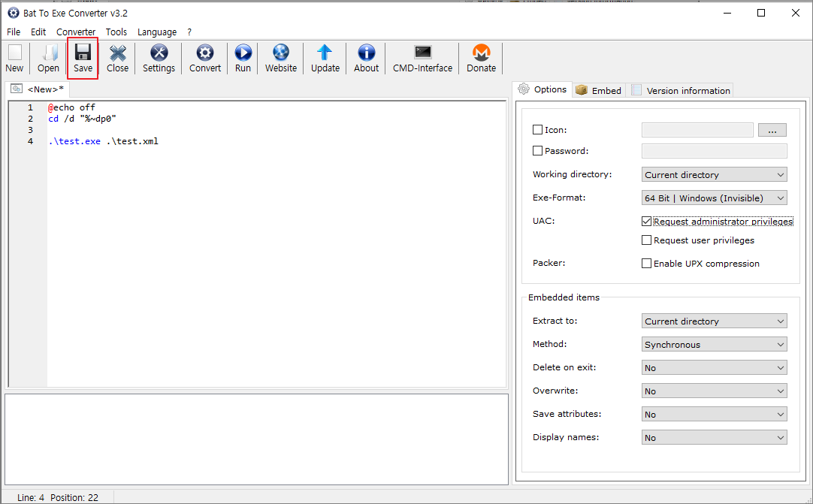Run the batch script with Run icon
This screenshot has height=504, width=813.
(243, 53)
